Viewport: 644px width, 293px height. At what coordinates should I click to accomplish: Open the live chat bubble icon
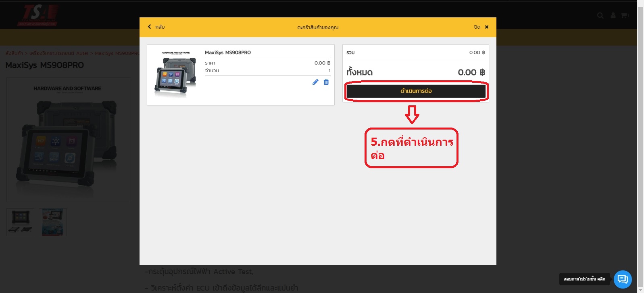click(x=623, y=279)
